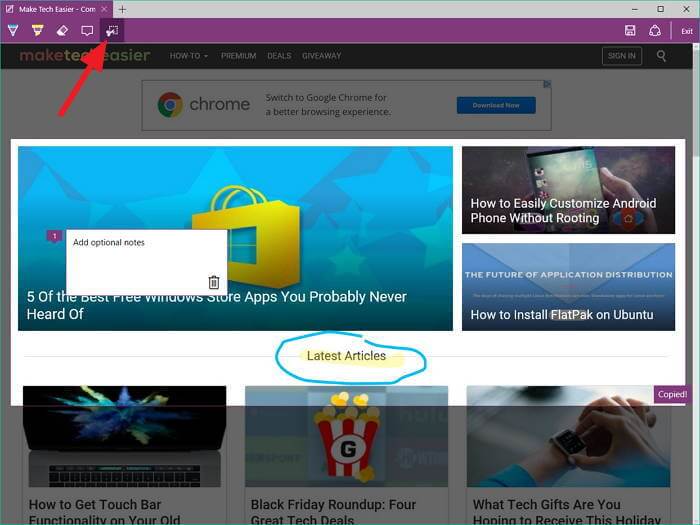Open a new tab with plus button
This screenshot has height=525, width=700.
tap(122, 9)
